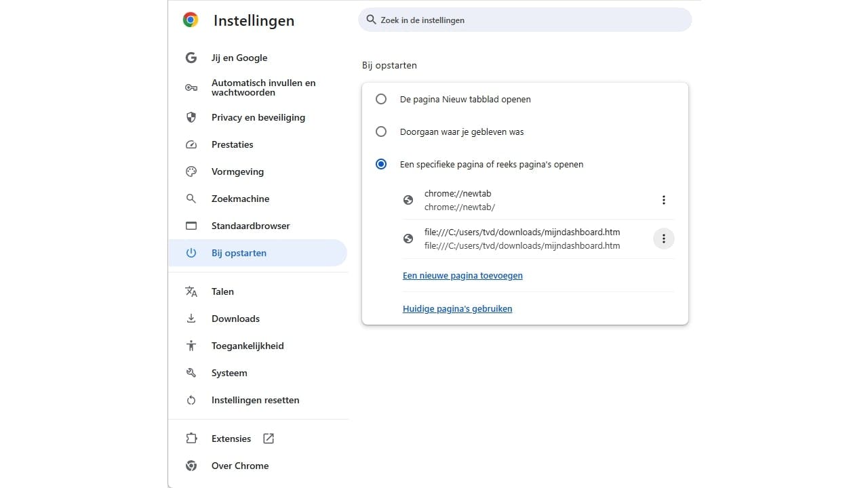Image resolution: width=868 pixels, height=488 pixels.
Task: Click the settings search field
Action: click(525, 20)
